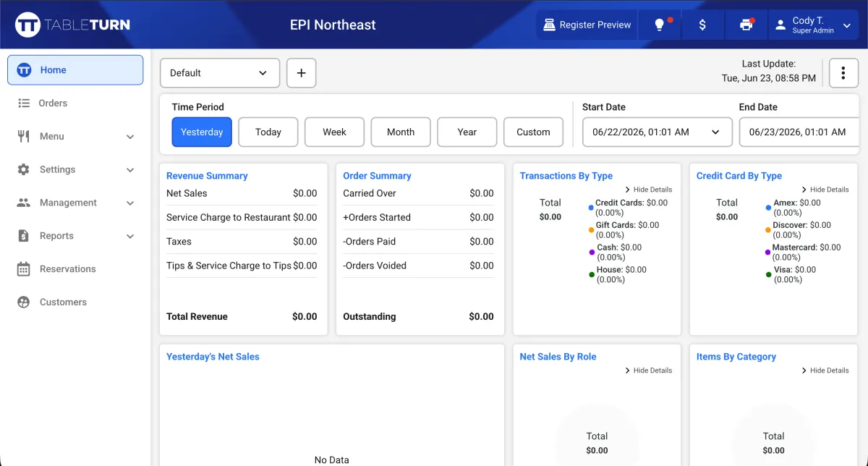868x466 pixels.
Task: Click the Reports document icon
Action: tap(24, 236)
